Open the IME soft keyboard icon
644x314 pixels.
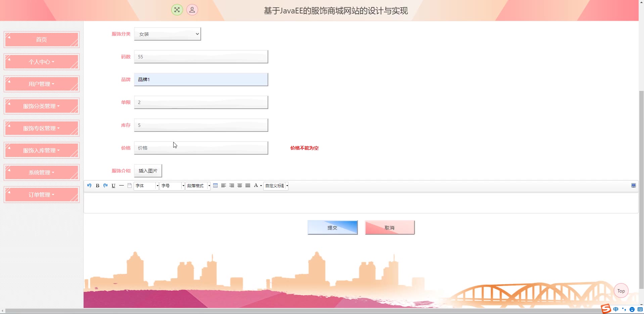[640, 309]
